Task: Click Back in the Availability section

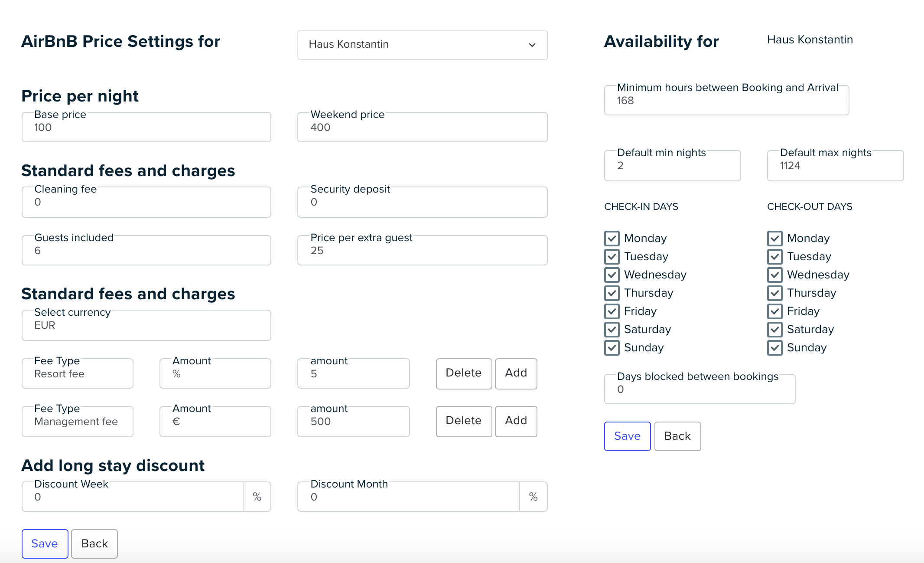Action: click(x=677, y=436)
